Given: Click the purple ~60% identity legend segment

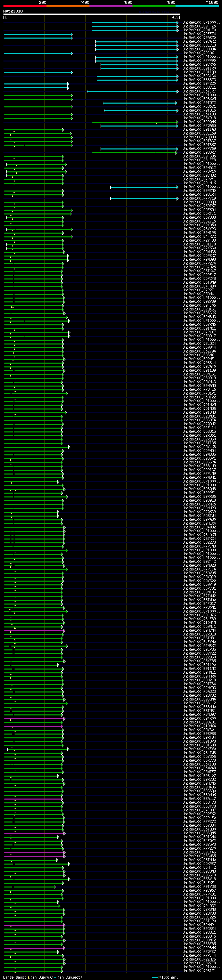Looking at the screenshot, I should [111, 6].
